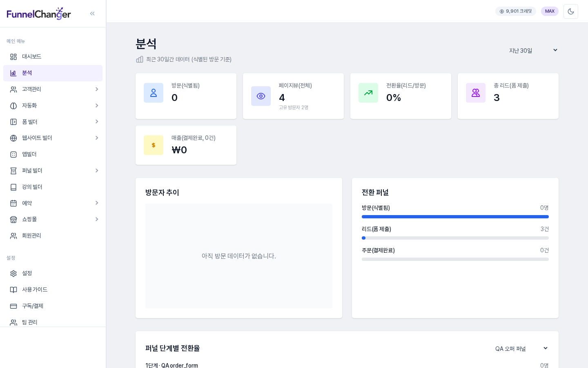Click the 자동화 sidebar icon
The height and width of the screenshot is (368, 588).
coord(13,106)
